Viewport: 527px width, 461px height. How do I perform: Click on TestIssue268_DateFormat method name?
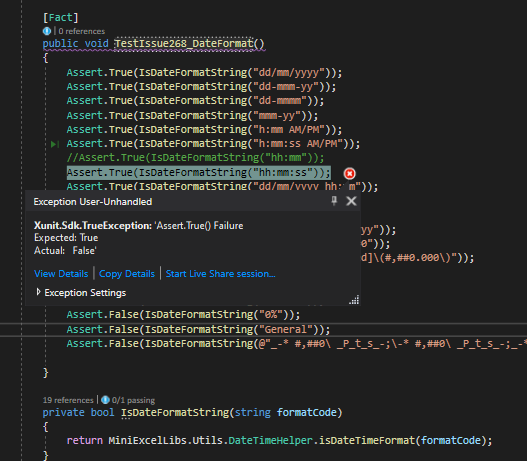[184, 43]
